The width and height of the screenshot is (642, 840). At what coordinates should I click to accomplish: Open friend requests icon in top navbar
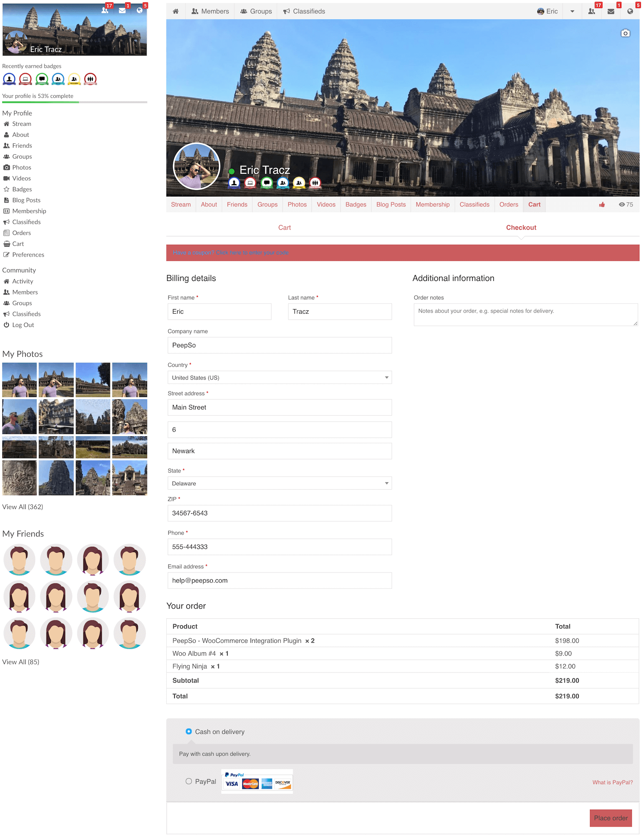pyautogui.click(x=592, y=11)
